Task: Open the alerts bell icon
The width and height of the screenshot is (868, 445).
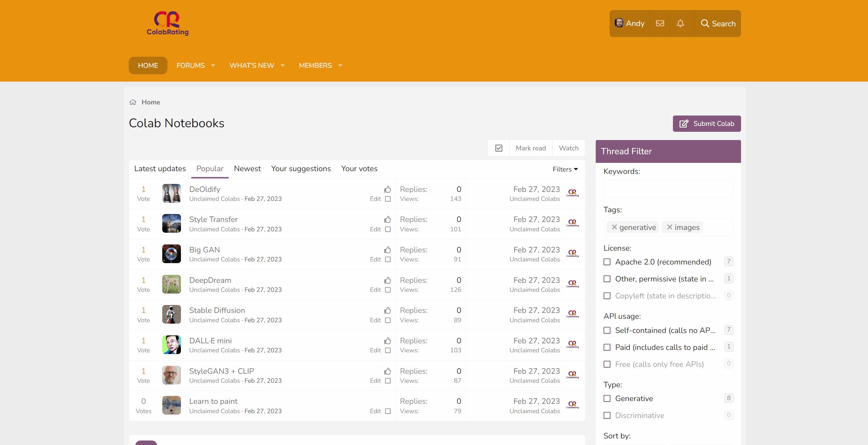Action: click(680, 24)
